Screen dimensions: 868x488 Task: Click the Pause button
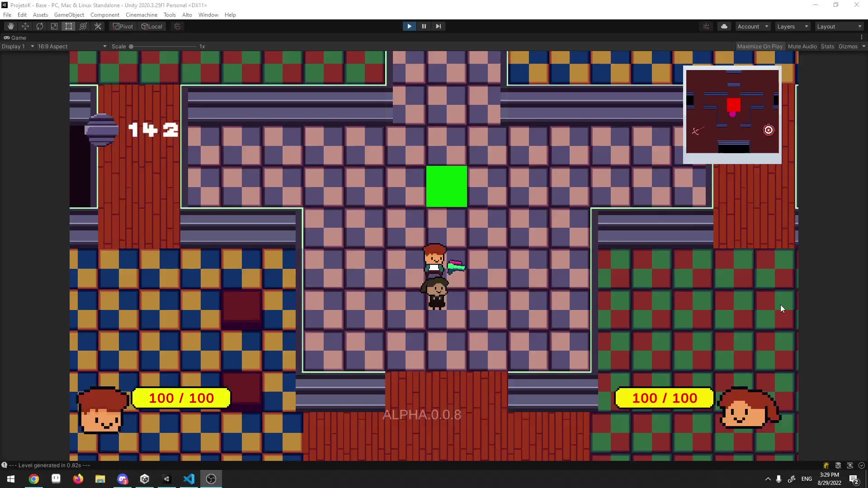pos(424,26)
